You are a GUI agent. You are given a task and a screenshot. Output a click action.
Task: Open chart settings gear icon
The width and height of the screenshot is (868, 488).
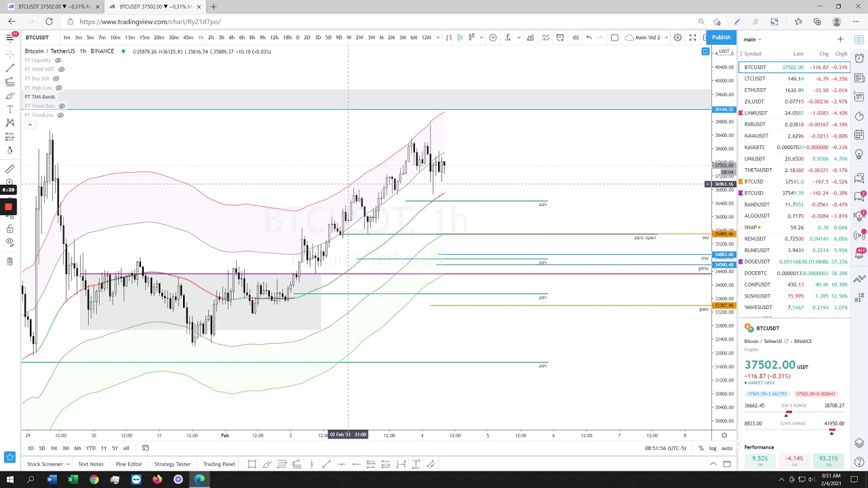pyautogui.click(x=677, y=37)
